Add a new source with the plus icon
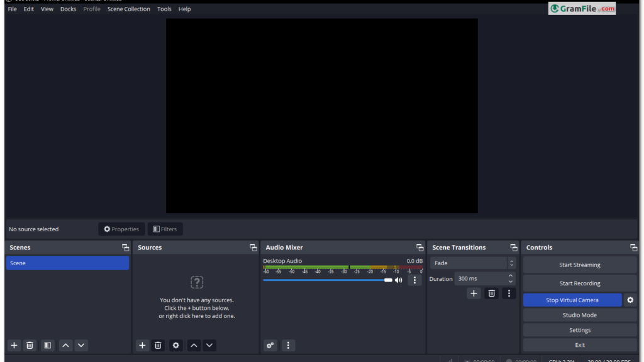The width and height of the screenshot is (644, 362). 142,345
